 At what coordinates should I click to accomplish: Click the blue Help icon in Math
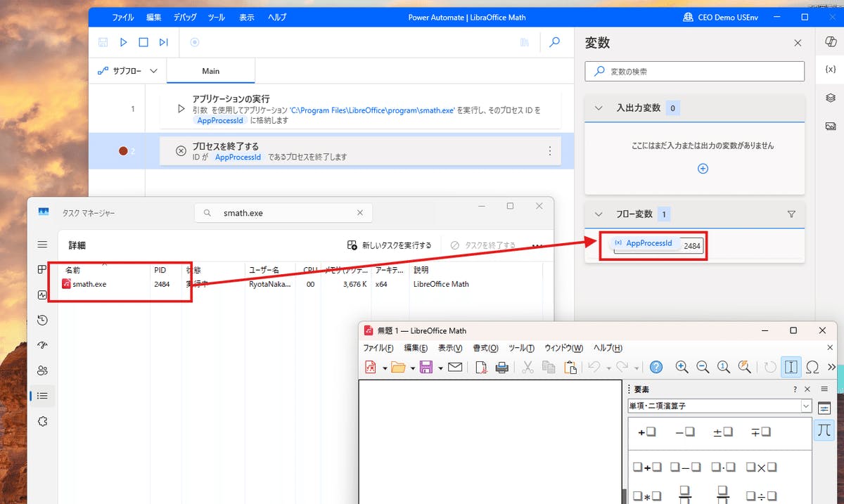pyautogui.click(x=656, y=367)
